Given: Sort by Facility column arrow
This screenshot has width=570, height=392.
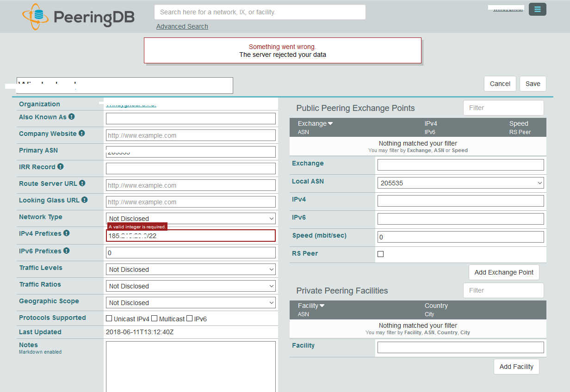Looking at the screenshot, I should [322, 306].
